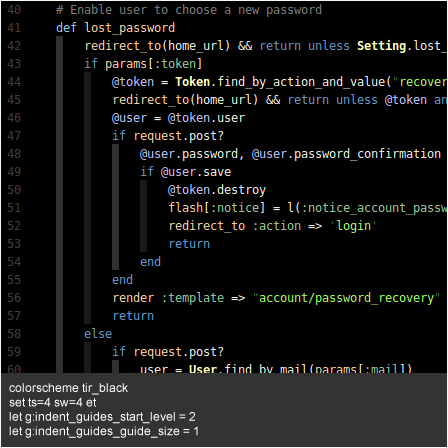Click 'let g:indent_guides_guide_size = 1' text
Viewport: 448px width, 448px height.
(104, 431)
